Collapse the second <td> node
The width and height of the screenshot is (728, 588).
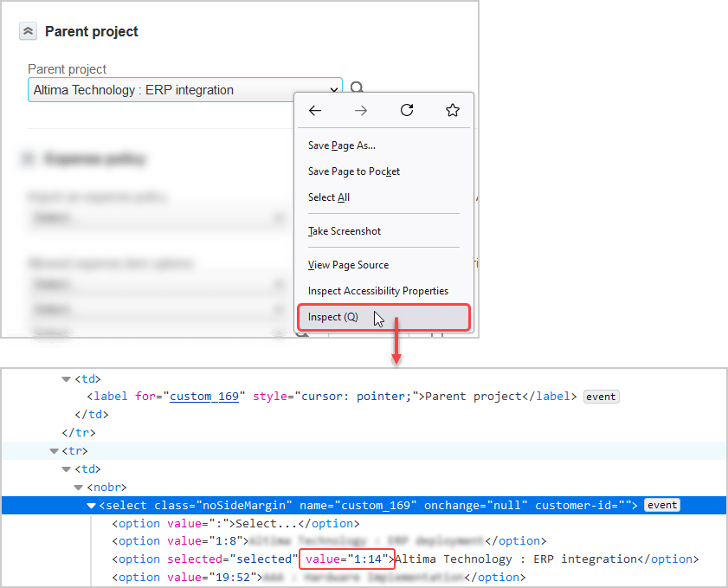click(66, 469)
